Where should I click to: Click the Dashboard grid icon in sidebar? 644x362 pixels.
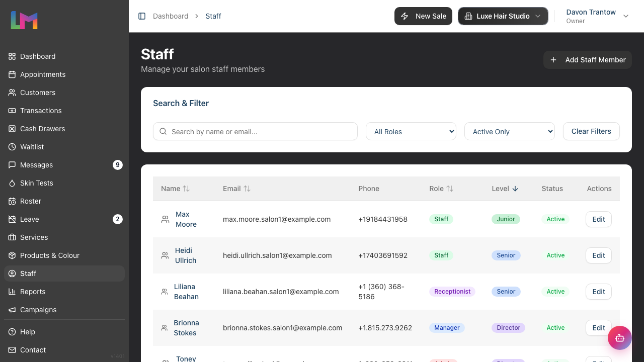[12, 56]
